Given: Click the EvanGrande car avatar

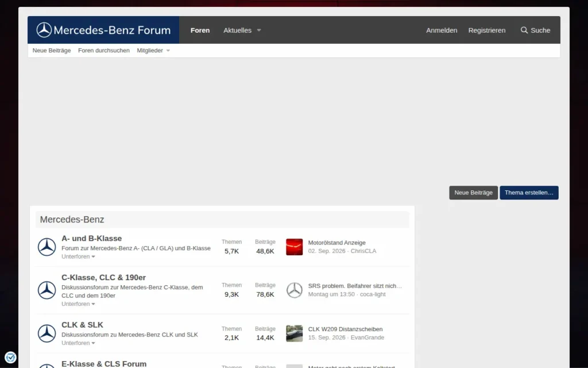Looking at the screenshot, I should tap(295, 333).
